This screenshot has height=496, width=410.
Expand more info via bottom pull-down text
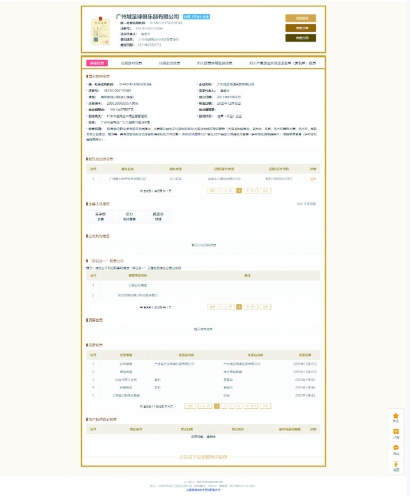[203, 457]
